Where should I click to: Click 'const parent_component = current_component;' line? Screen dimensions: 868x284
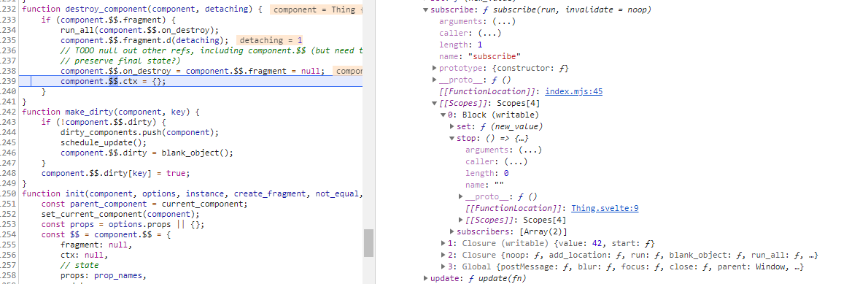144,204
